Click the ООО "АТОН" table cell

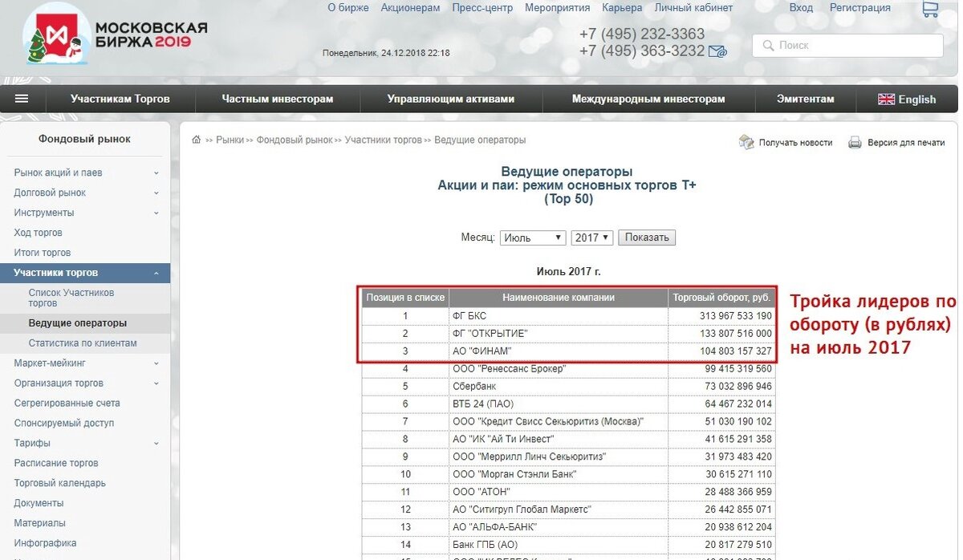coord(559,492)
